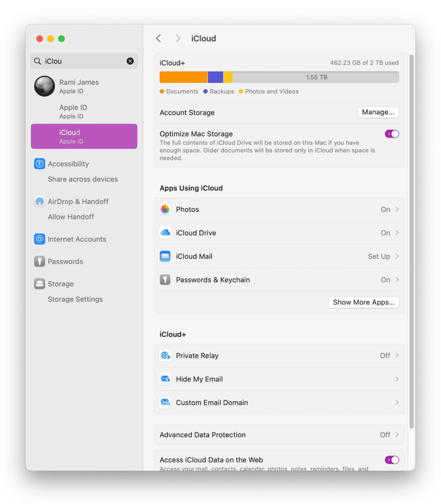Open Passwords & Keychain row chevron
Image resolution: width=441 pixels, height=504 pixels.
click(397, 280)
